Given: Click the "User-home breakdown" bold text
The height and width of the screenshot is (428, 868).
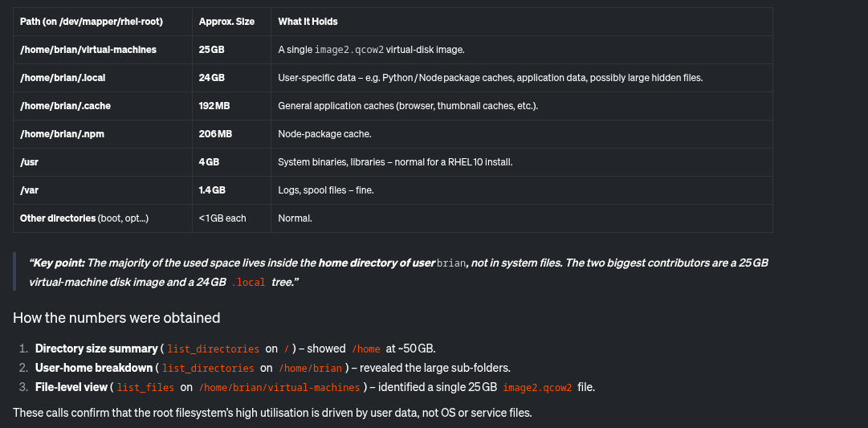Looking at the screenshot, I should pos(93,368).
